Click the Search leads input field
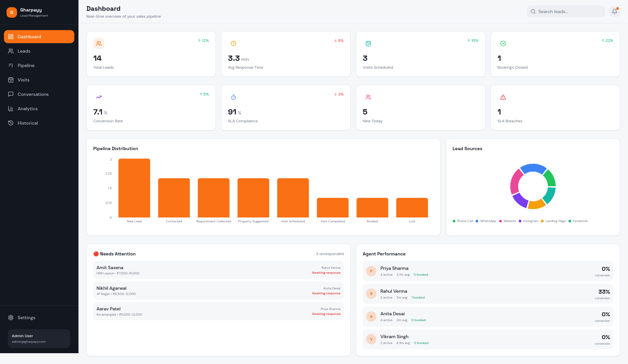The image size is (628, 364). point(566,11)
